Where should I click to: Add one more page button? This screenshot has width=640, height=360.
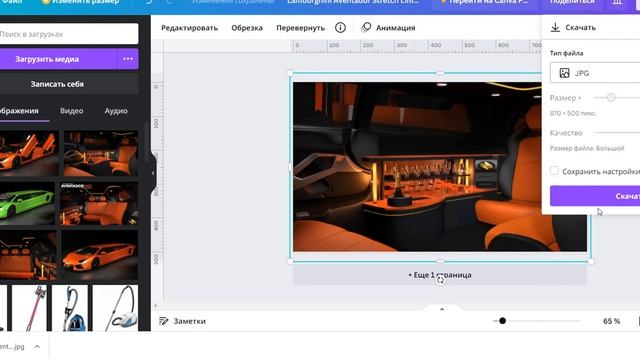(440, 275)
